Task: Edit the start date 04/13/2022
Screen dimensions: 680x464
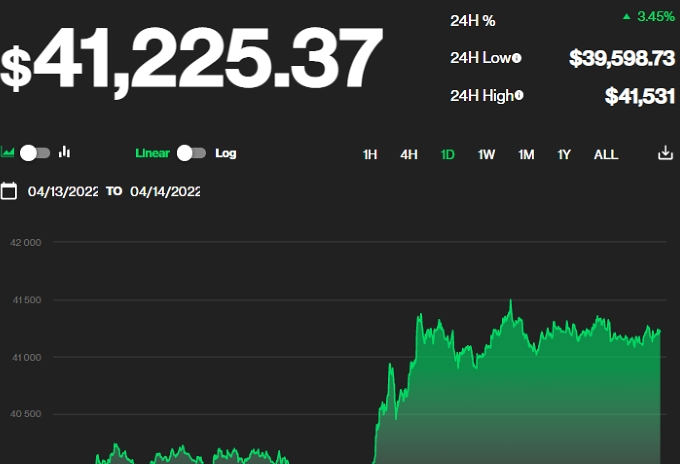Action: coord(63,191)
